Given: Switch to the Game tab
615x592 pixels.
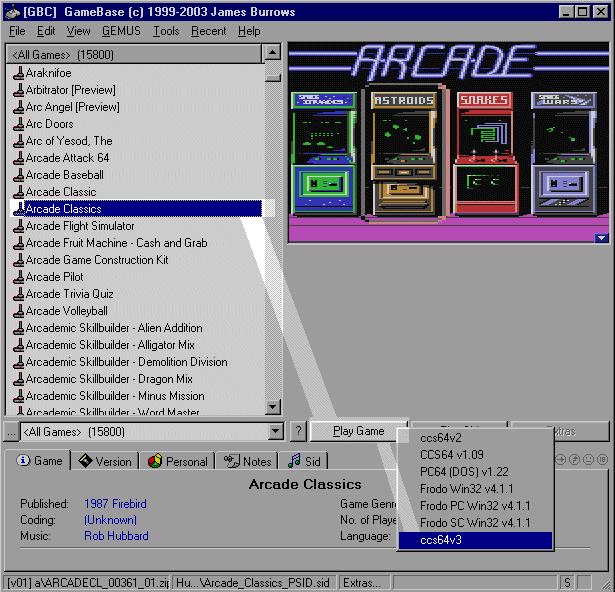Looking at the screenshot, I should [38, 461].
